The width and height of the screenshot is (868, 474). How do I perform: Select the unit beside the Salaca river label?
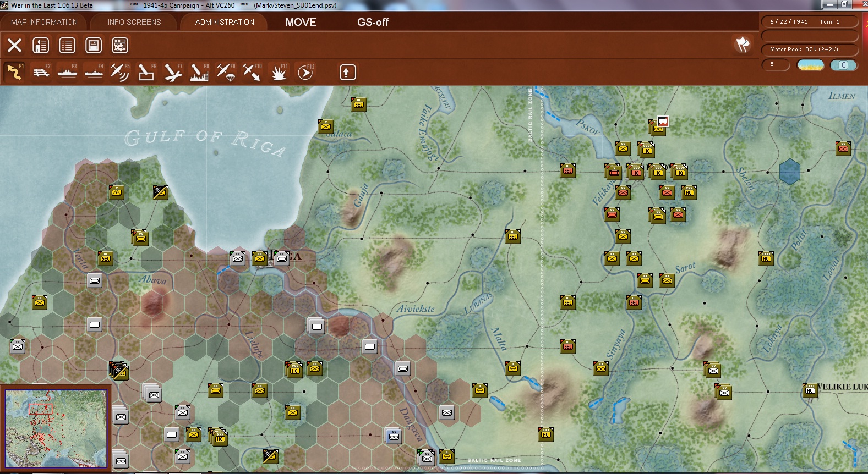326,126
